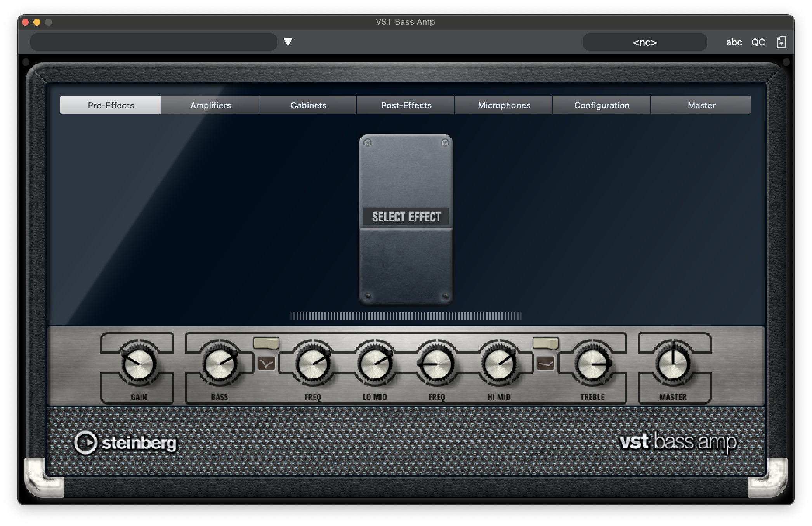Click the Master volume knob
The image size is (812, 526).
pos(673,365)
